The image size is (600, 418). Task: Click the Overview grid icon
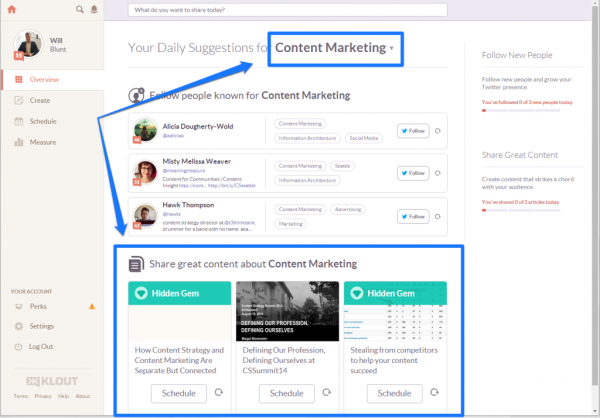click(18, 80)
